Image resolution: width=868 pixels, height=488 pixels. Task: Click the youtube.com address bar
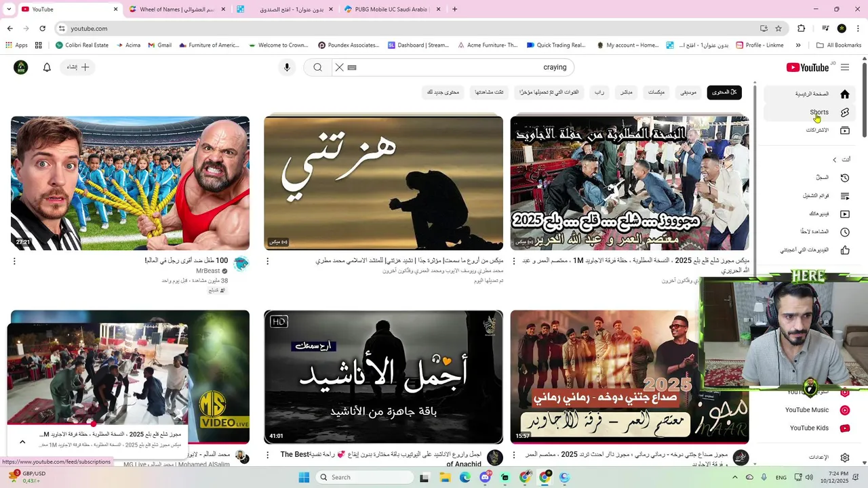(407, 28)
